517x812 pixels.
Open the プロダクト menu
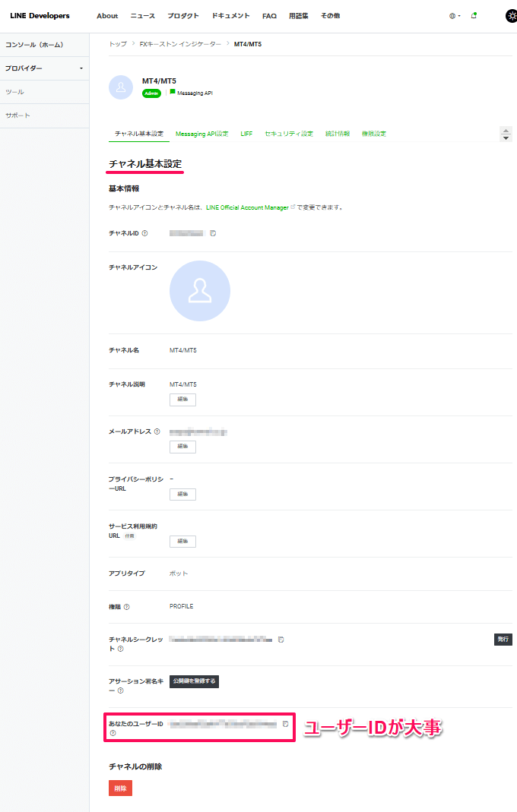pyautogui.click(x=183, y=16)
